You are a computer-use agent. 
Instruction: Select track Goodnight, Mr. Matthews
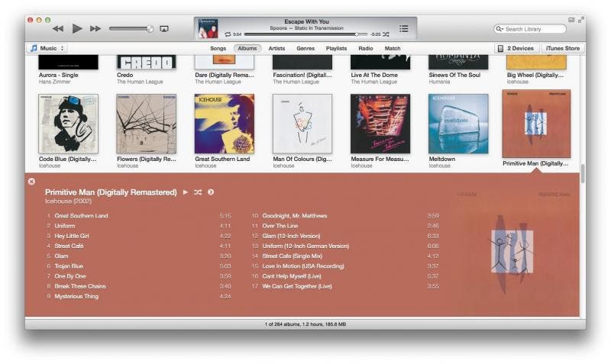tap(345, 216)
